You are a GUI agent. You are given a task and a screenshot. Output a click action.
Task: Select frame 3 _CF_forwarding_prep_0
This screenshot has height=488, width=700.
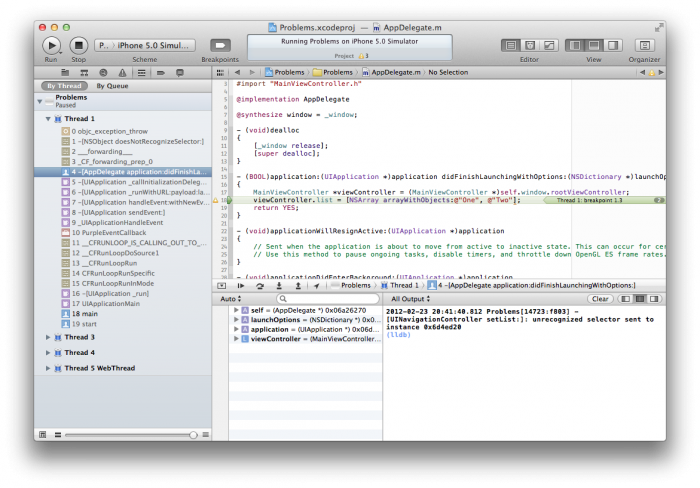pyautogui.click(x=123, y=162)
